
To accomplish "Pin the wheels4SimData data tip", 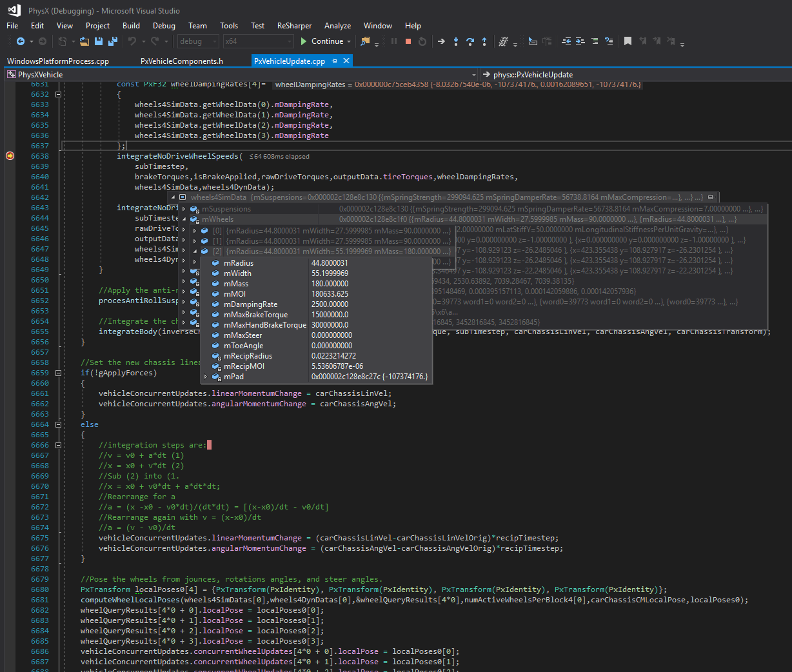I will pyautogui.click(x=711, y=197).
